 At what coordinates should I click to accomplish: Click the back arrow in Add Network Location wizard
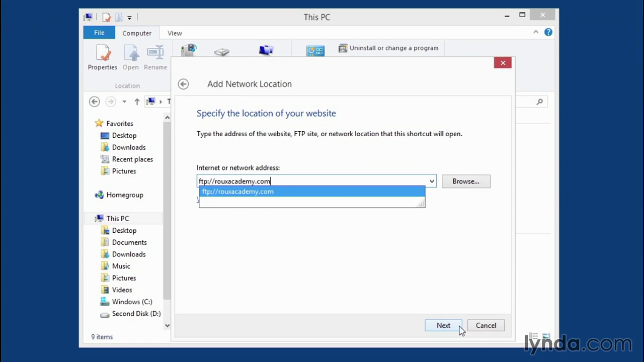[183, 84]
